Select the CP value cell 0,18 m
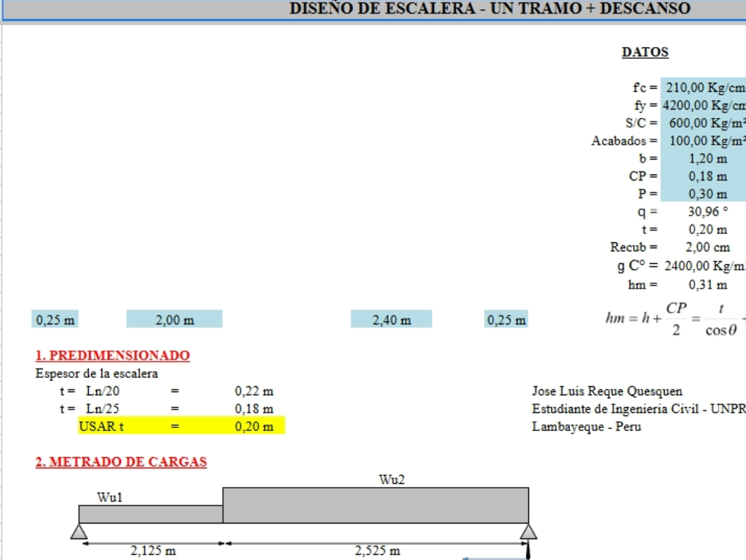Image resolution: width=746 pixels, height=560 pixels. (x=703, y=177)
